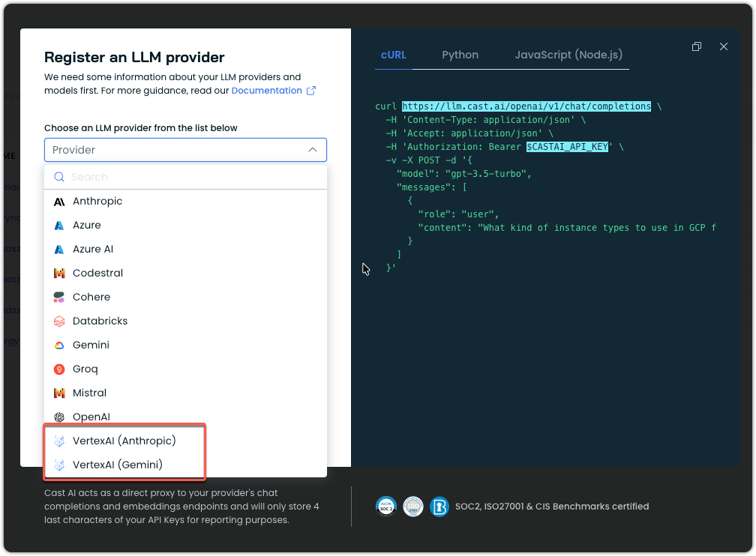
Task: Click the "role": "user" code line
Action: click(458, 214)
